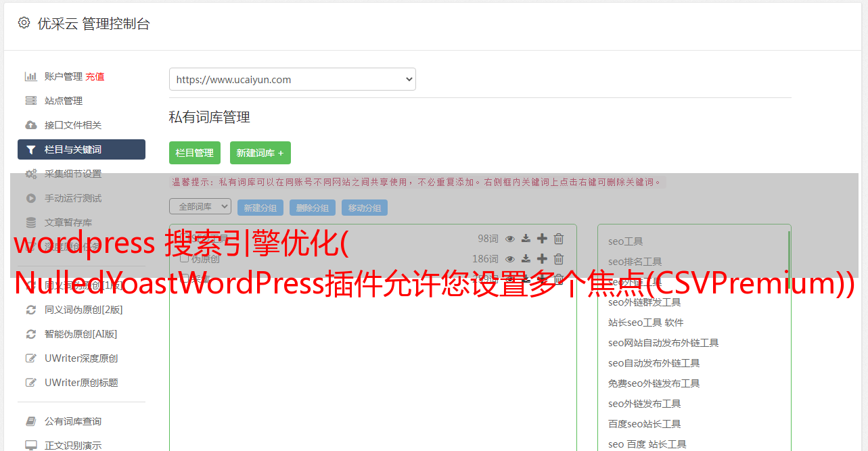
Task: Click the plus icon on the 98词 row
Action: point(542,239)
